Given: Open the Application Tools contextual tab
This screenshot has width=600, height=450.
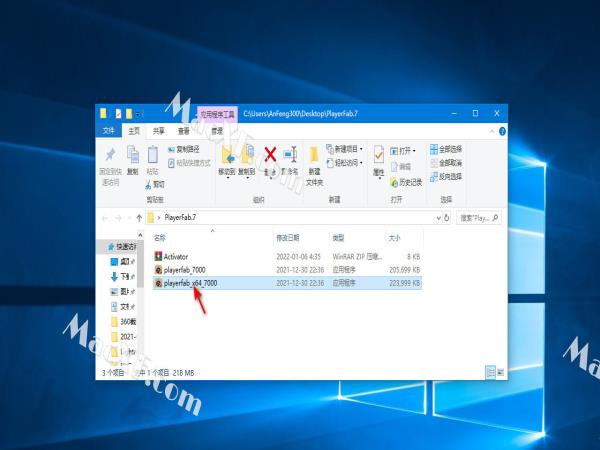Looking at the screenshot, I should point(217,114).
